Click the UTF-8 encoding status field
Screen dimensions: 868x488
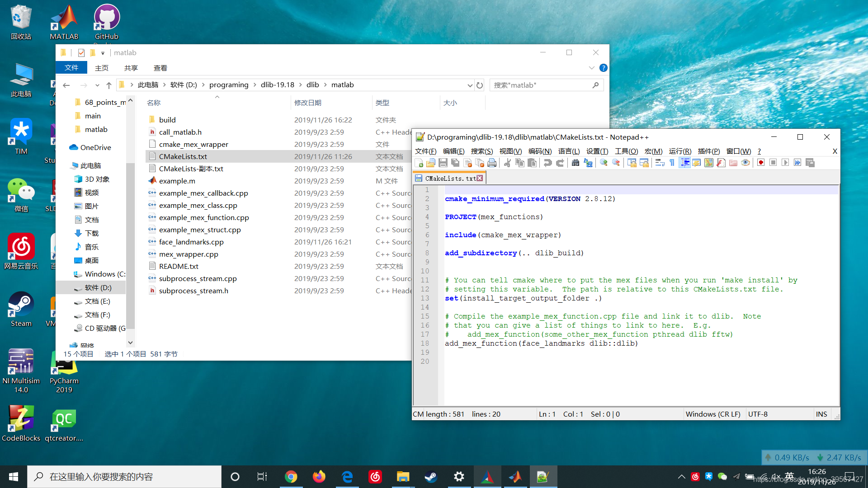pos(758,414)
